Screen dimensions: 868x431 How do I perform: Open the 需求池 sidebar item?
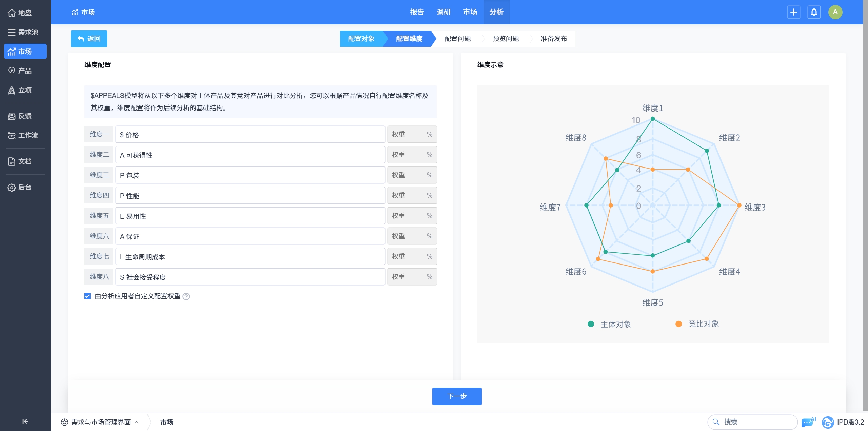[x=25, y=32]
